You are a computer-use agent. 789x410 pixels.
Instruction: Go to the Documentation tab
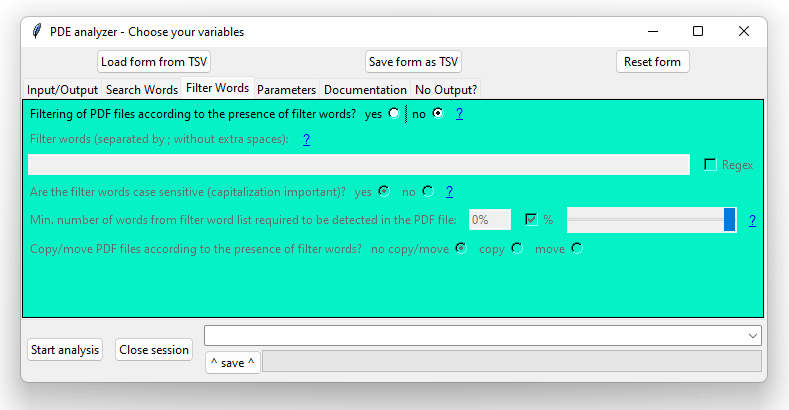[x=365, y=90]
